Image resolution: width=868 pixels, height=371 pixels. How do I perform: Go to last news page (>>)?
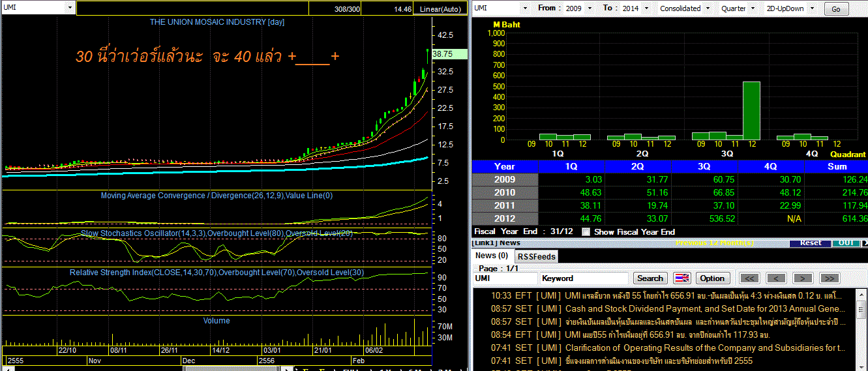829,278
